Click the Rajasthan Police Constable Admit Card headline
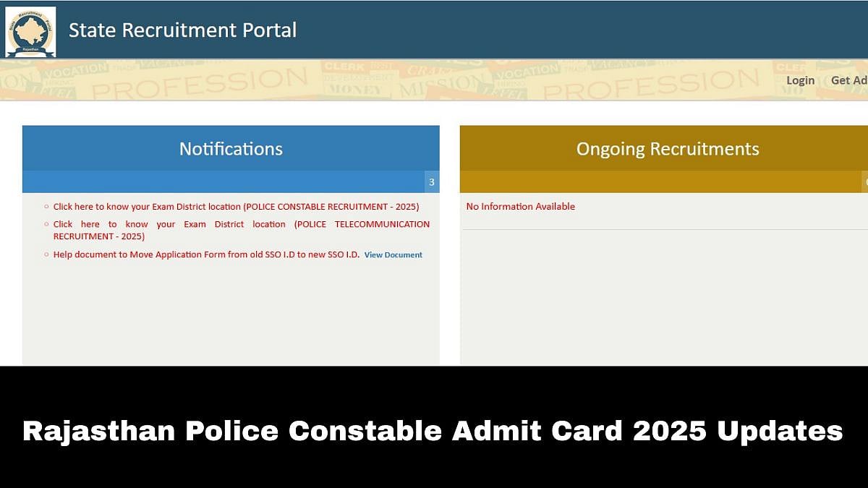The image size is (868, 488). (433, 432)
